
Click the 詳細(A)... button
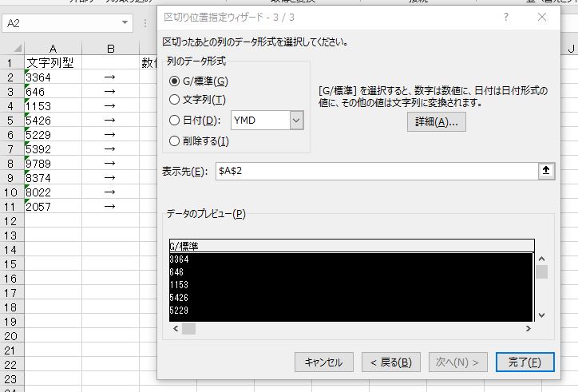[437, 121]
